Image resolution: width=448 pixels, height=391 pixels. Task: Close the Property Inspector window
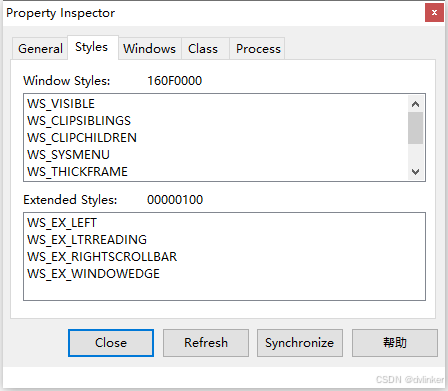[x=434, y=13]
